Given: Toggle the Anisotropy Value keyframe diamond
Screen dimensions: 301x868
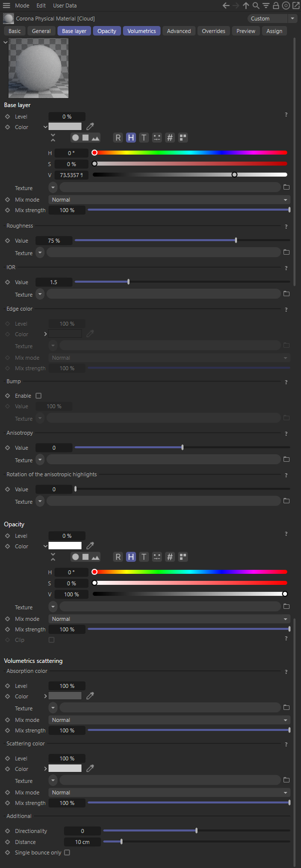Looking at the screenshot, I should (x=7, y=448).
